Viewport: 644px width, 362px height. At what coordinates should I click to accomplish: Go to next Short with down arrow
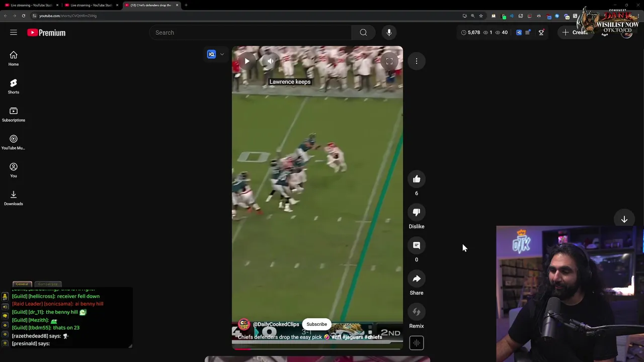[x=624, y=220]
